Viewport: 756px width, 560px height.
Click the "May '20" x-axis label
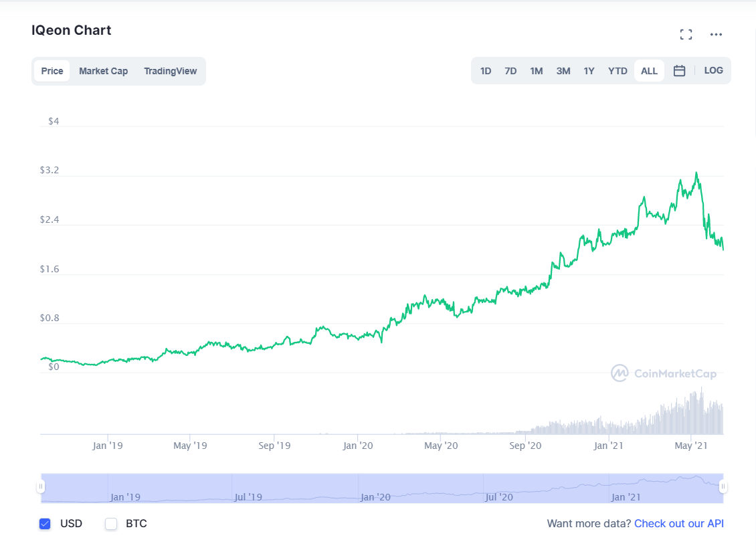[x=441, y=446]
